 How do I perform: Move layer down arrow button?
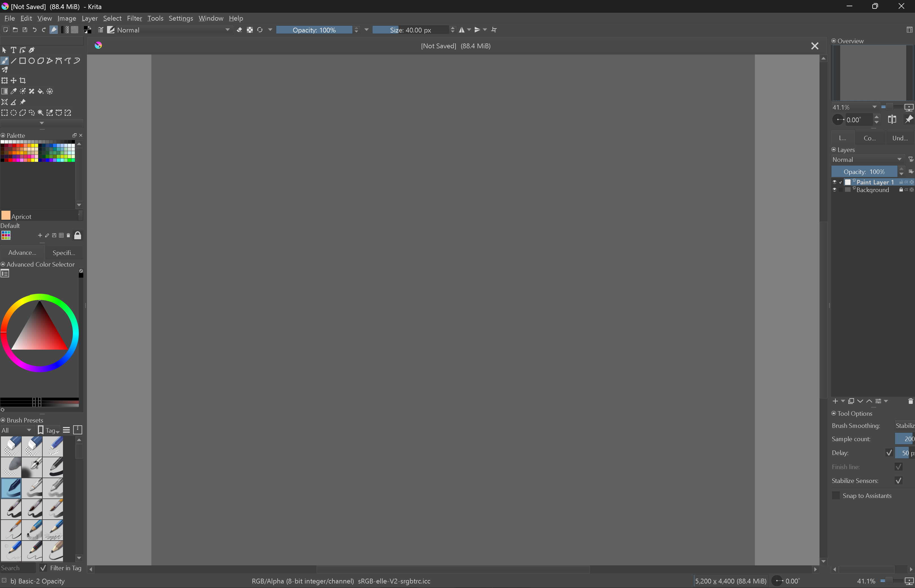(x=860, y=401)
